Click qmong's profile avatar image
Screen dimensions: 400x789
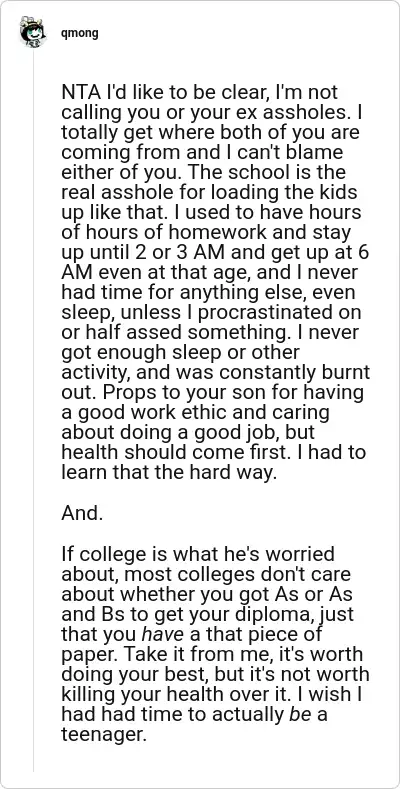pos(33,32)
